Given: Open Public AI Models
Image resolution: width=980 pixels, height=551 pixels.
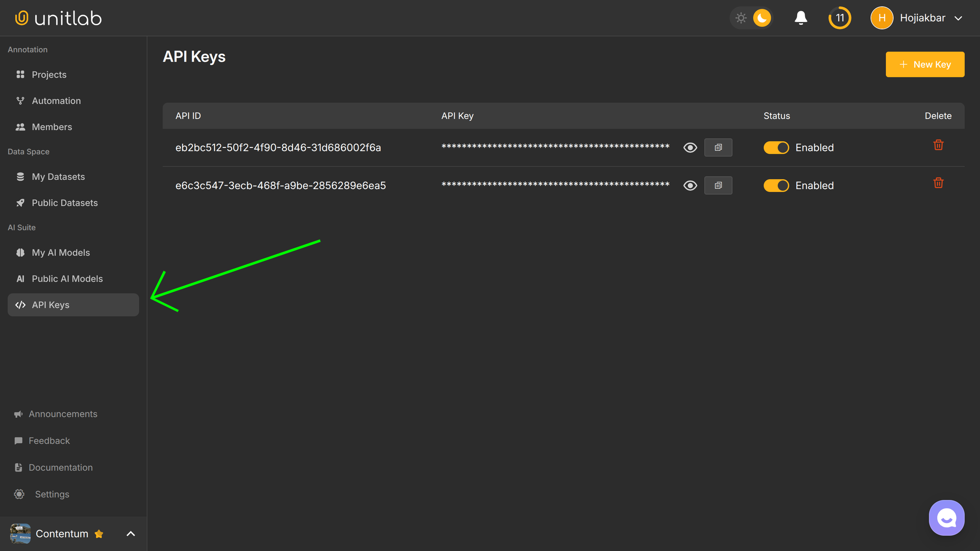Looking at the screenshot, I should 67,278.
